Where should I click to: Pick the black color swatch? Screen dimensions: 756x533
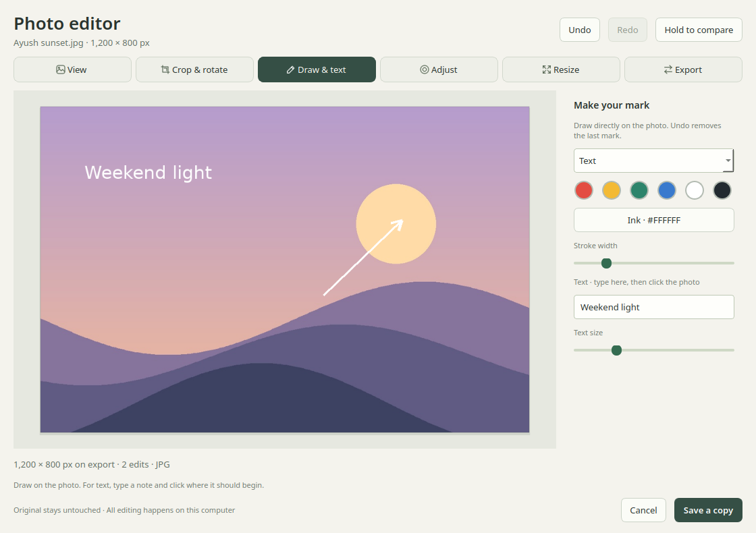(722, 190)
